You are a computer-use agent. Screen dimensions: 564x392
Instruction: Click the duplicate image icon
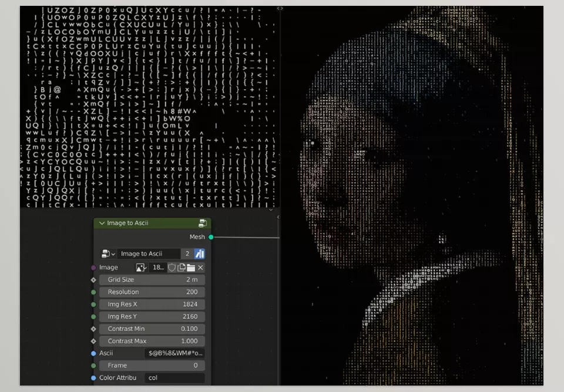(x=182, y=268)
